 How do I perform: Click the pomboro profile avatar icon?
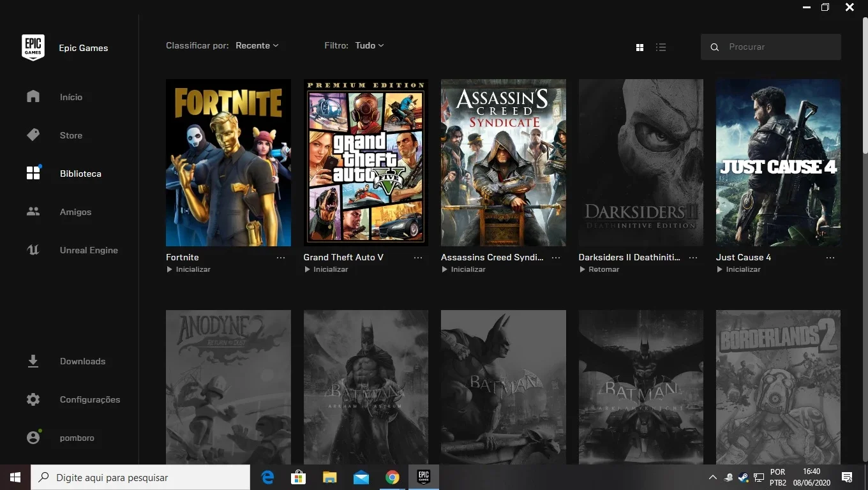(33, 438)
